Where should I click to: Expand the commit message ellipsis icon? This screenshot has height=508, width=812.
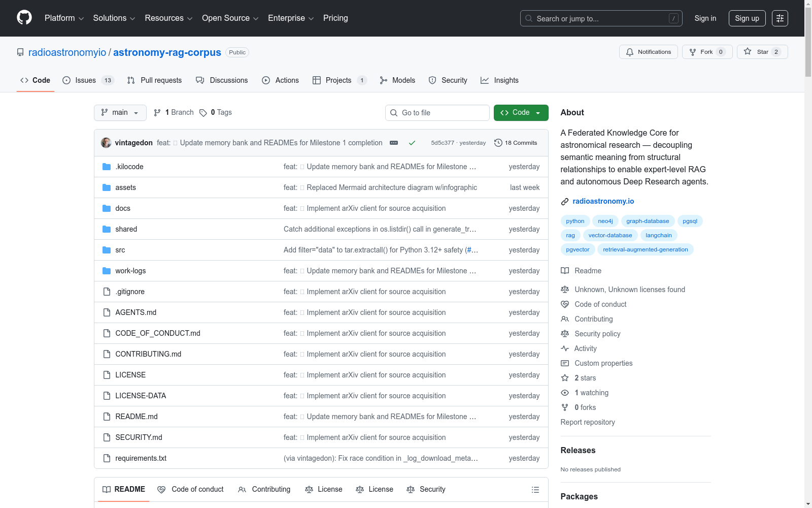coord(394,143)
